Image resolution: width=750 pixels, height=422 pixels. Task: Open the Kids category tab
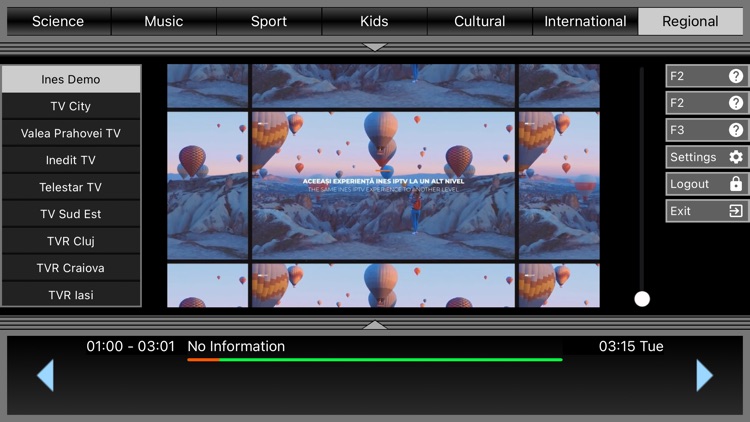(x=374, y=22)
